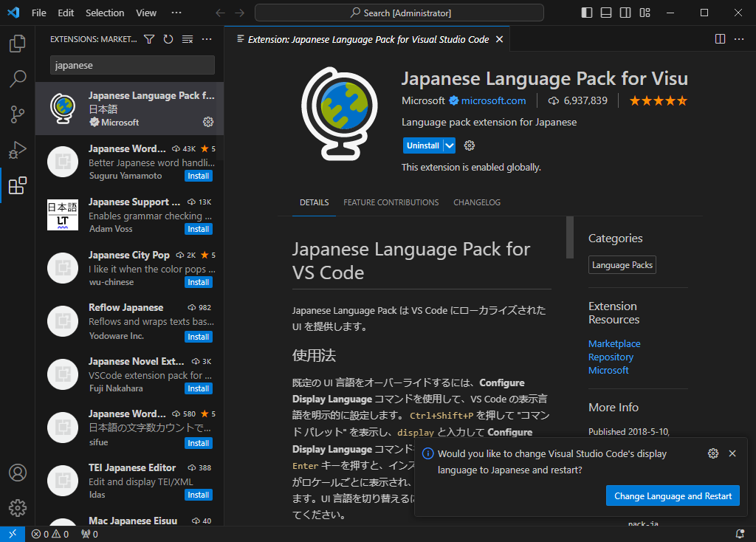Screen dimensions: 756x542
Task: Close the Japanese Language Pack extension tab
Action: pyautogui.click(x=500, y=39)
